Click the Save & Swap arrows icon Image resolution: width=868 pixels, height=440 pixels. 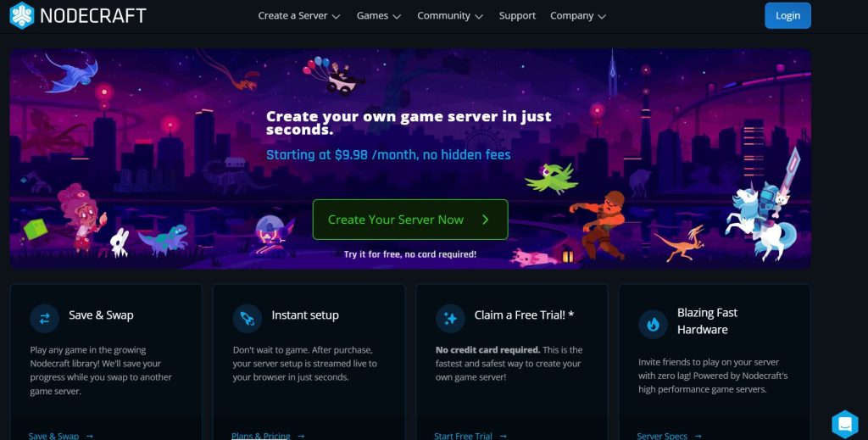click(44, 318)
